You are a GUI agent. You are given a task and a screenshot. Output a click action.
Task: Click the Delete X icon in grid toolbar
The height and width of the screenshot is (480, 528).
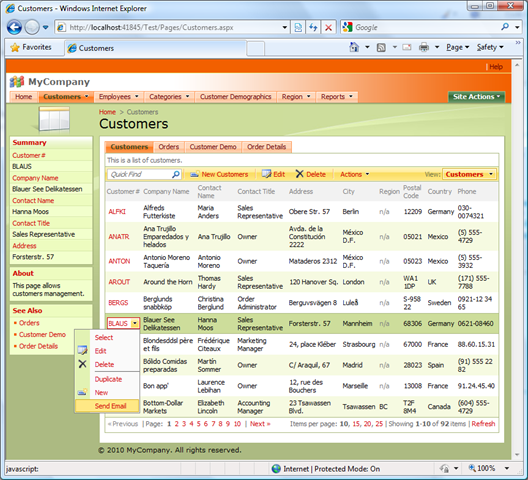coord(299,174)
